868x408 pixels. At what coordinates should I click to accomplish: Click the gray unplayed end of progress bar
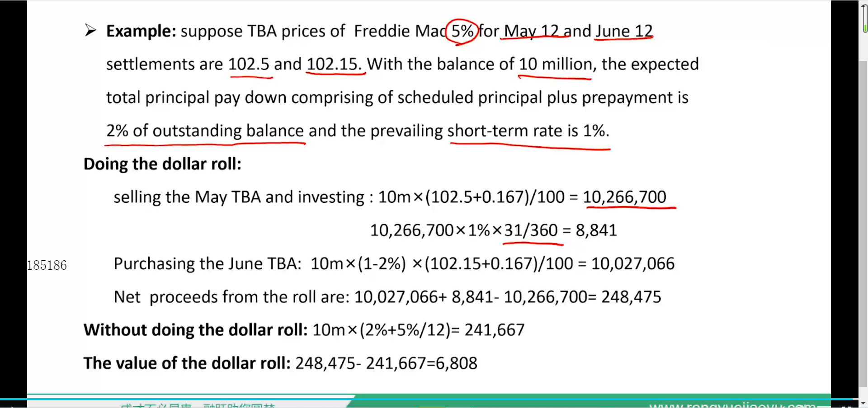[x=856, y=399]
